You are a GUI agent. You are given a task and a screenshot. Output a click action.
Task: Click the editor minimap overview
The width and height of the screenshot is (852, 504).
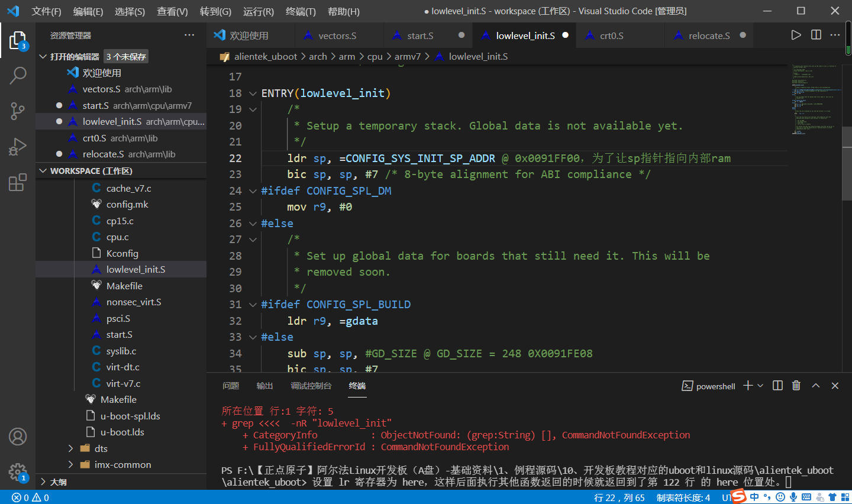pyautogui.click(x=815, y=99)
